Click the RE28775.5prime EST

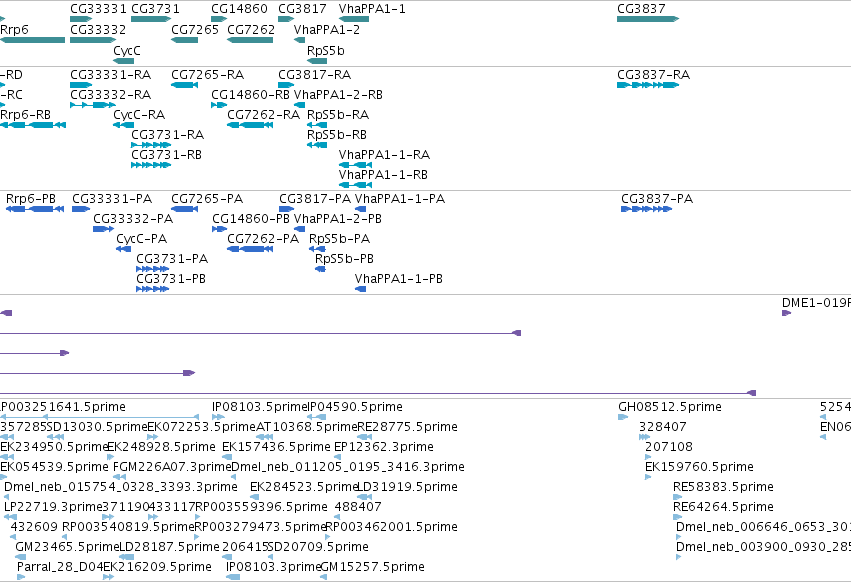[x=365, y=437]
